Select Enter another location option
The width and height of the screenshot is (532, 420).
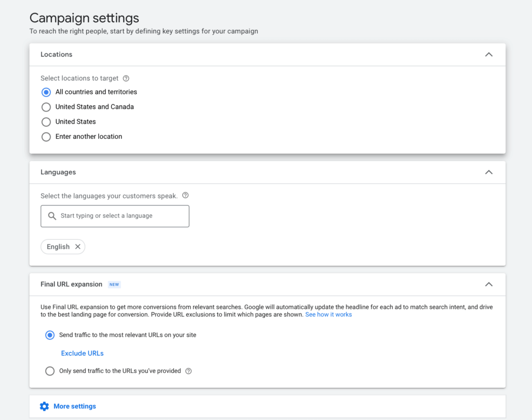click(x=46, y=137)
